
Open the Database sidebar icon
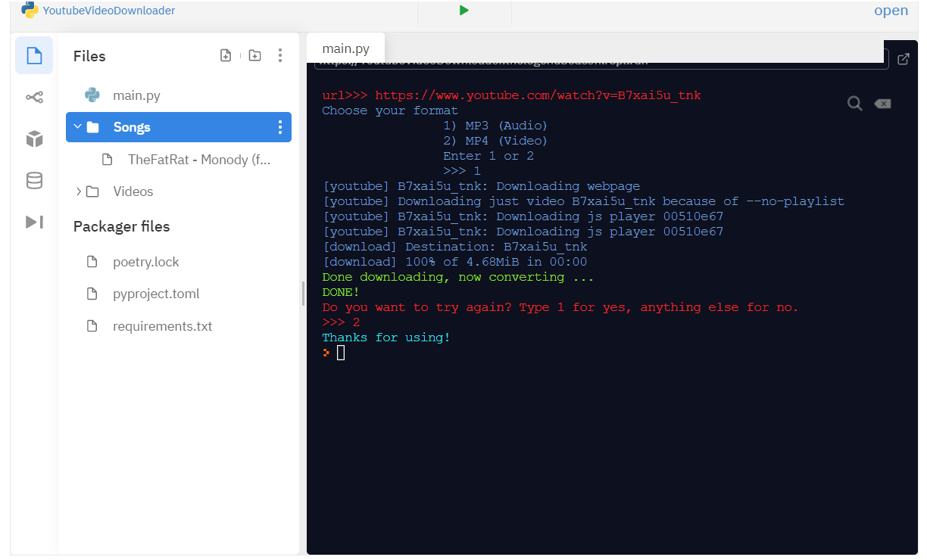pos(34,180)
